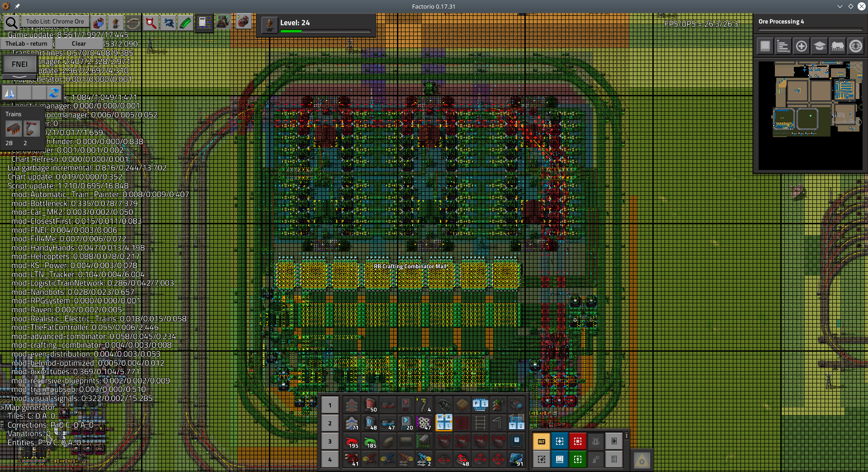Select the green wire with count 185
The width and height of the screenshot is (868, 472).
[370, 441]
